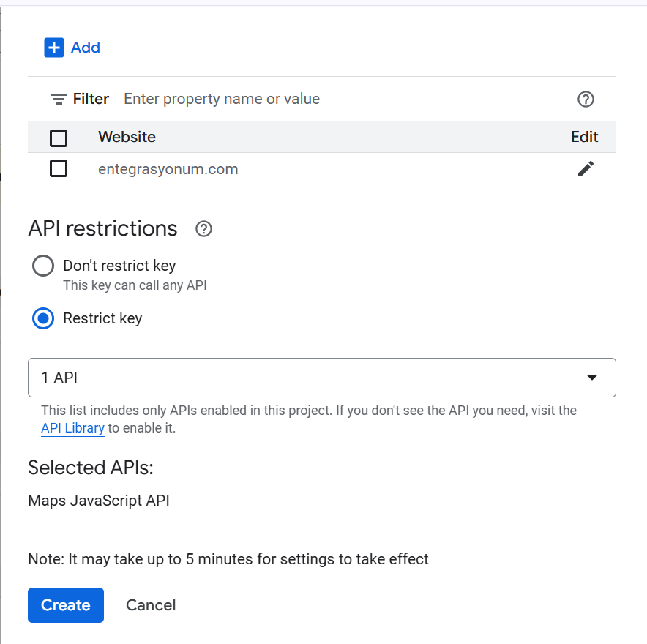647x644 pixels.
Task: Click the Maps JavaScript API selected item
Action: click(x=99, y=501)
